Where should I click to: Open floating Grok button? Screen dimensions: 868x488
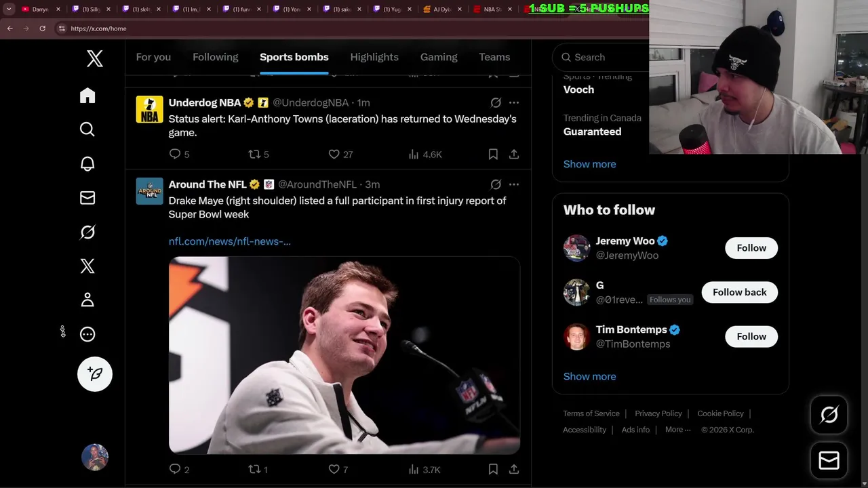829,415
